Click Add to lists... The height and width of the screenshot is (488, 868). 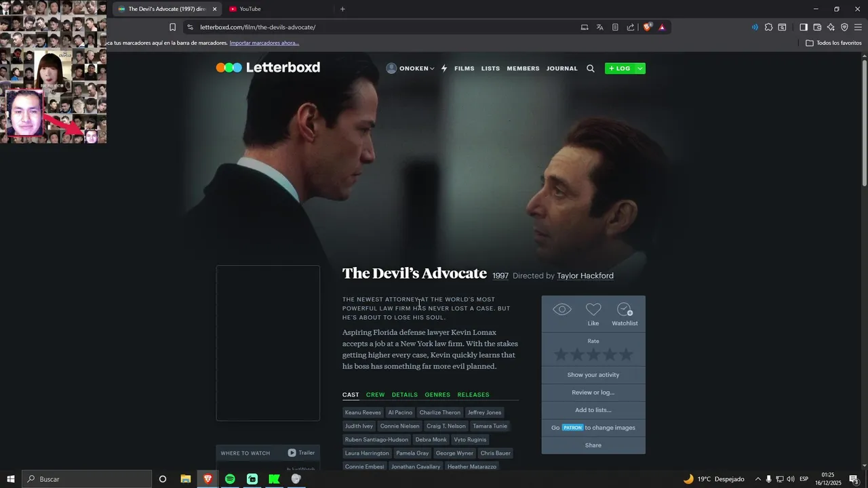pos(593,410)
